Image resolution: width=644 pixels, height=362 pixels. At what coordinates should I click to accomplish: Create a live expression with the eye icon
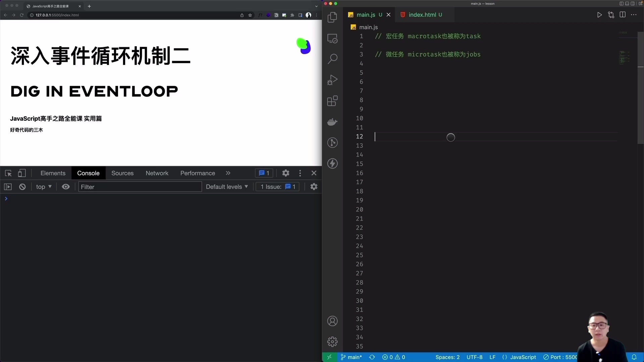click(x=66, y=187)
